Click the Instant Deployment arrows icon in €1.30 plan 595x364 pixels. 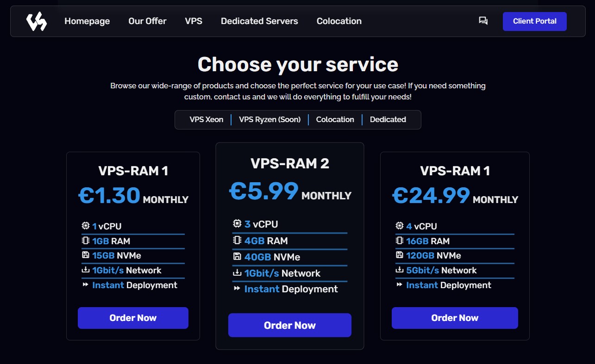pyautogui.click(x=86, y=285)
